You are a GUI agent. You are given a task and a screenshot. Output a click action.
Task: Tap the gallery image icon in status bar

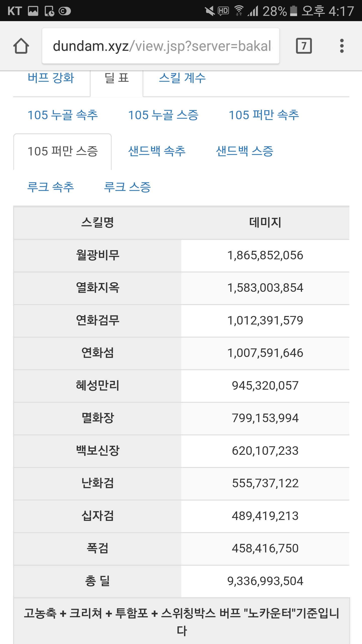(33, 11)
